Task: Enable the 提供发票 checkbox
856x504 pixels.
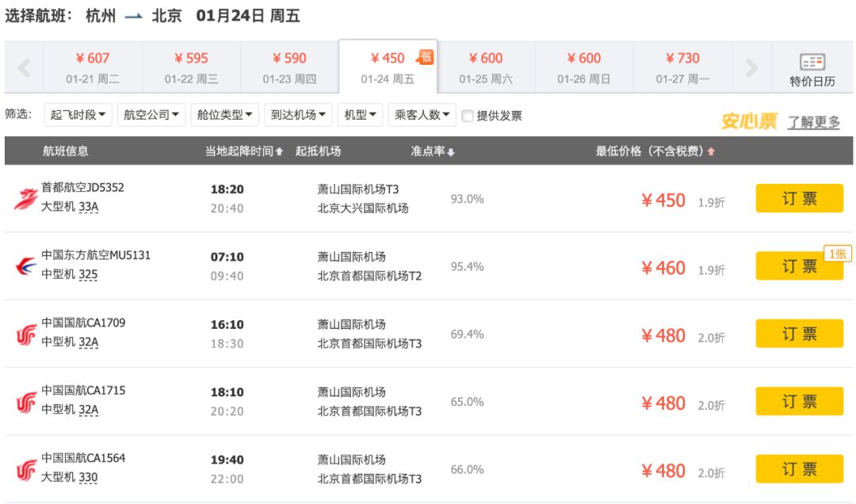Action: [468, 116]
